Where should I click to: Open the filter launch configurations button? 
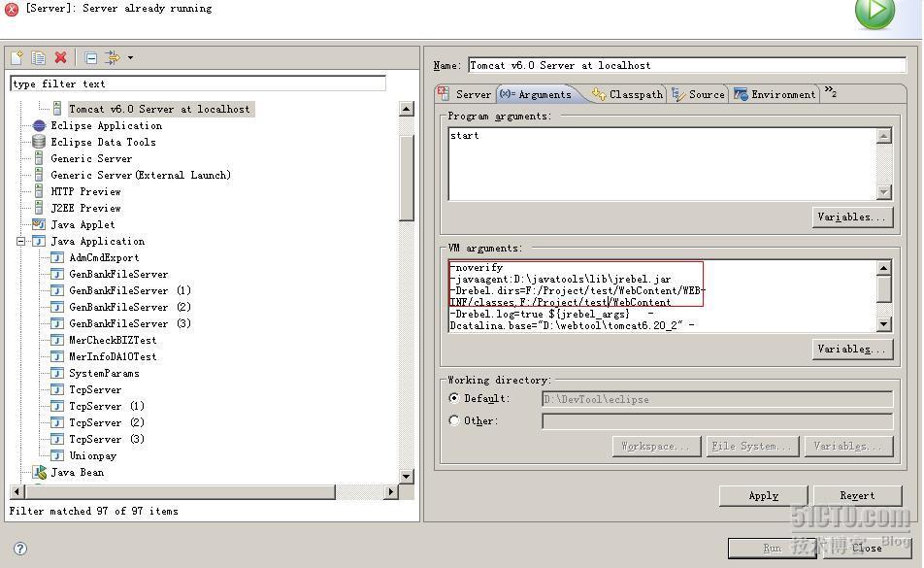tap(112, 57)
